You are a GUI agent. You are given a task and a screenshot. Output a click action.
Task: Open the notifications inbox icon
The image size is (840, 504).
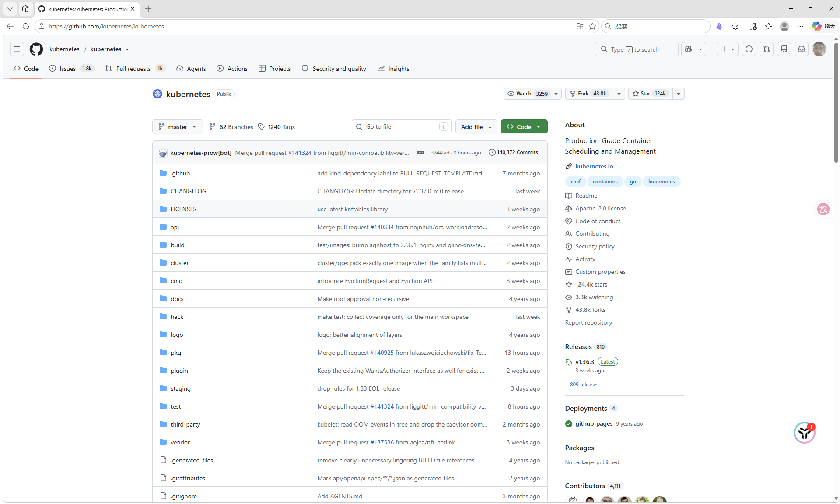pos(801,49)
